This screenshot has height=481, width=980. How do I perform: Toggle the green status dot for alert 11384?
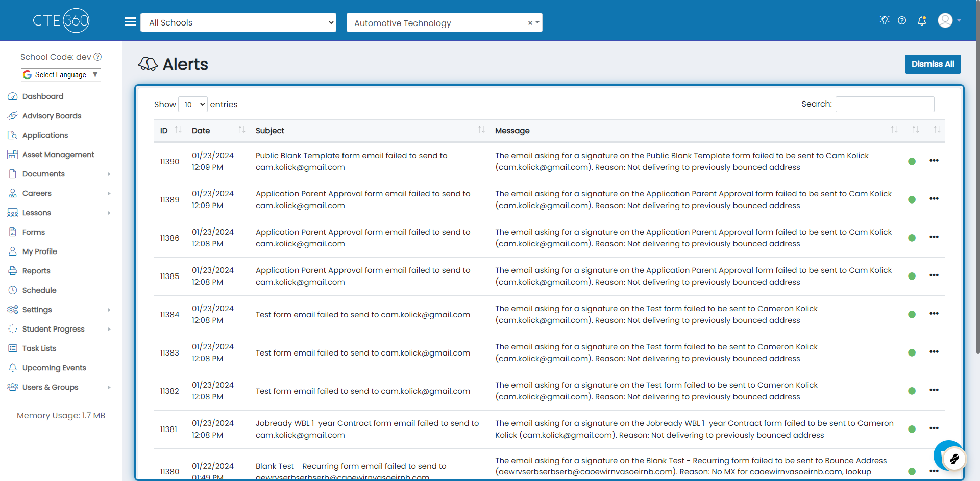click(x=912, y=314)
